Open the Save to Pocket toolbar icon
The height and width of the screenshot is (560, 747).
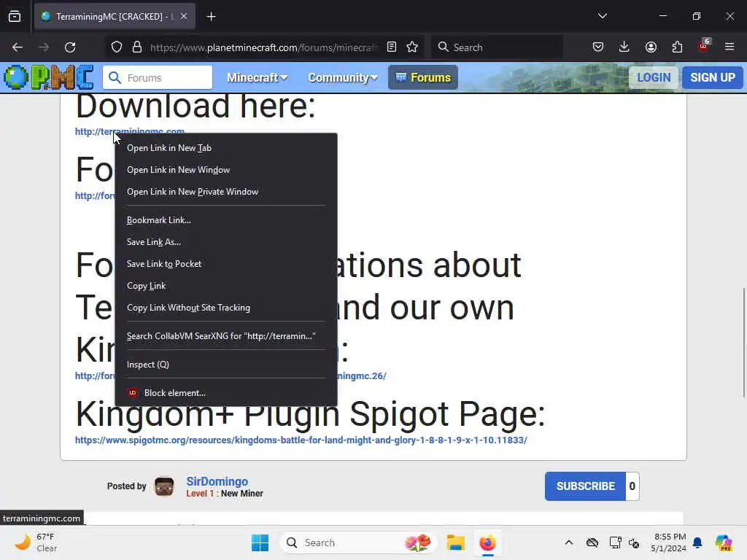point(598,47)
